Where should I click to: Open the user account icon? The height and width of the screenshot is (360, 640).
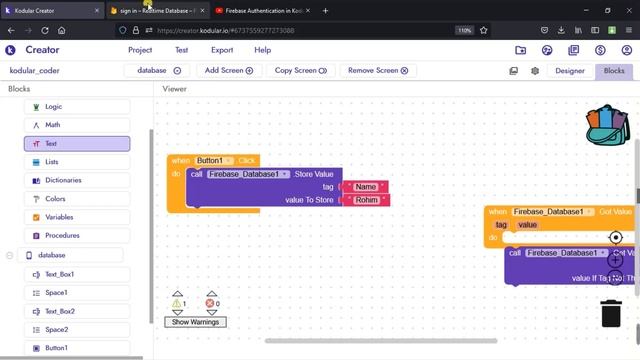[627, 50]
